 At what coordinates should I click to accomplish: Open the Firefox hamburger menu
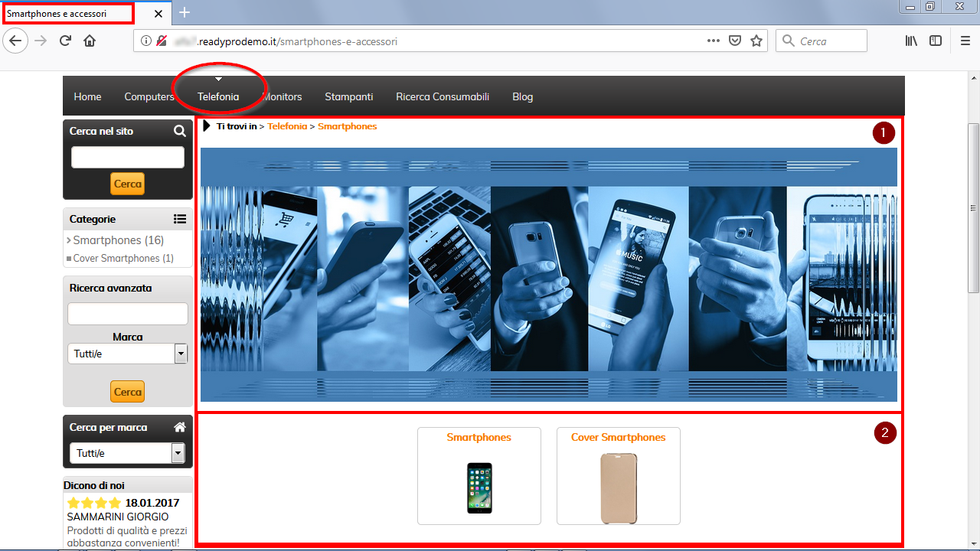pyautogui.click(x=965, y=41)
